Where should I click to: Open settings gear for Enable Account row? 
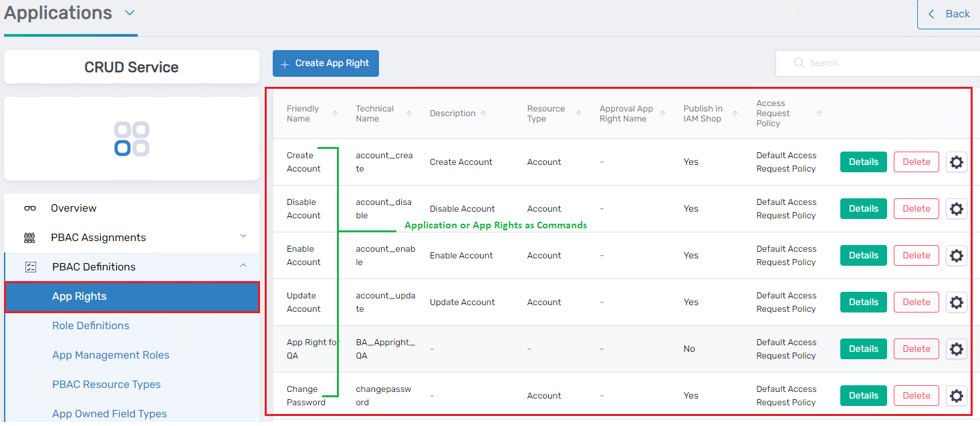pyautogui.click(x=957, y=256)
